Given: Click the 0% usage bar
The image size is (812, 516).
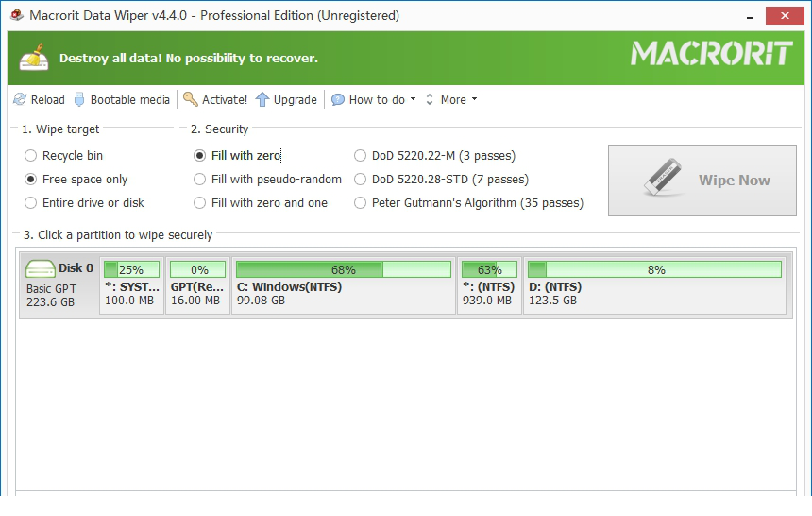Looking at the screenshot, I should 198,269.
